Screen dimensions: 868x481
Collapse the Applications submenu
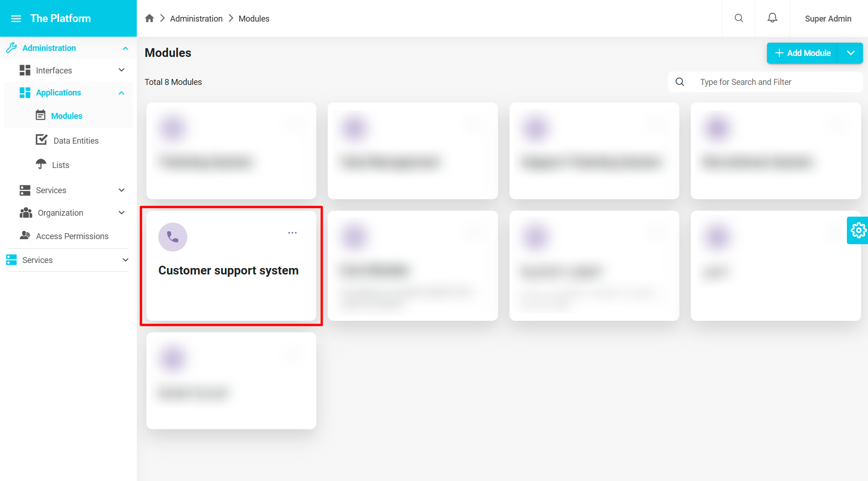(122, 93)
